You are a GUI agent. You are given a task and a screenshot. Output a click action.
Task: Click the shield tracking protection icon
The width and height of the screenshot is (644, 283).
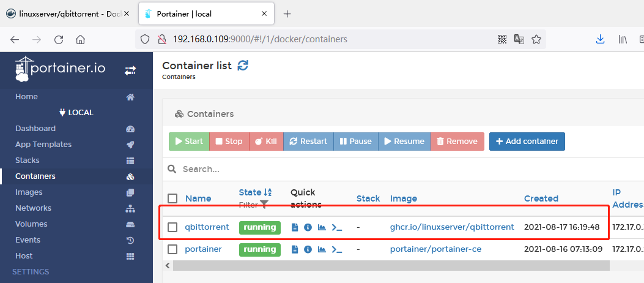click(x=144, y=39)
